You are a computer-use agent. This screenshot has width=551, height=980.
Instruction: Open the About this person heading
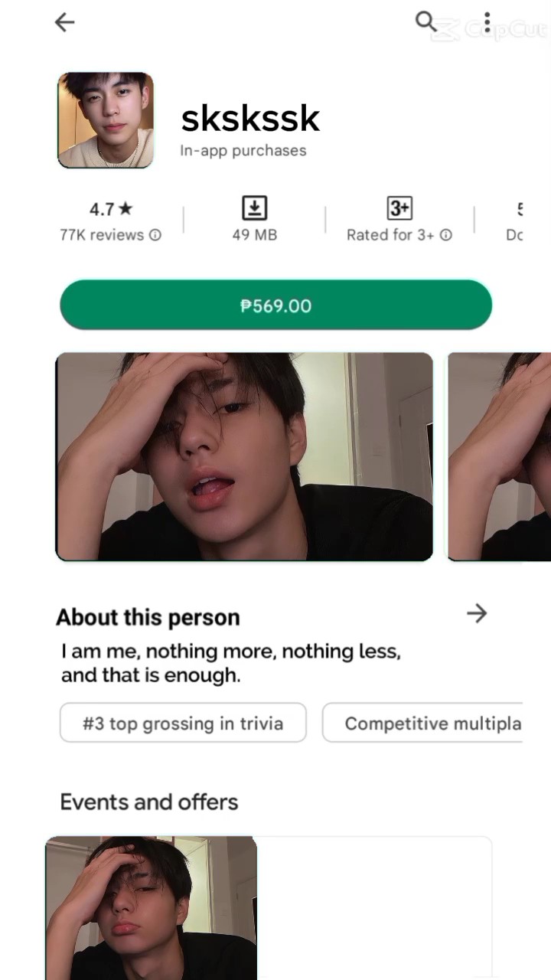[x=148, y=617]
